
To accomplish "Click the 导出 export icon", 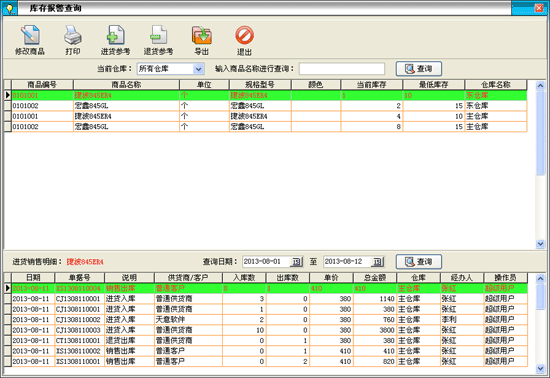I will (x=201, y=40).
